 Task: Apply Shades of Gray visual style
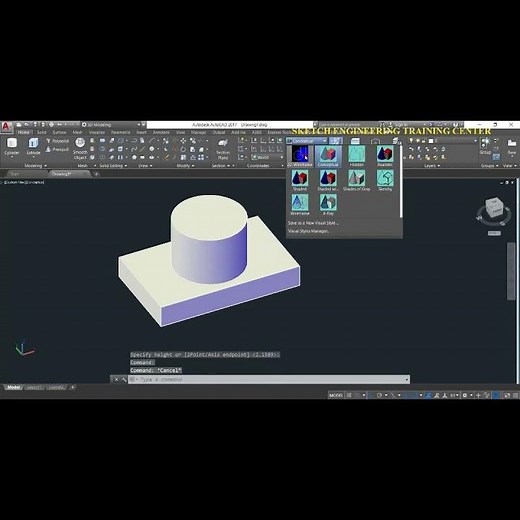(x=356, y=180)
